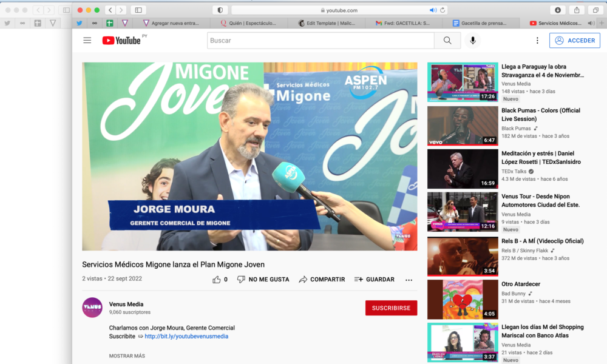607x364 pixels.
Task: Open YouTube settings three-dot menu
Action: coord(537,41)
